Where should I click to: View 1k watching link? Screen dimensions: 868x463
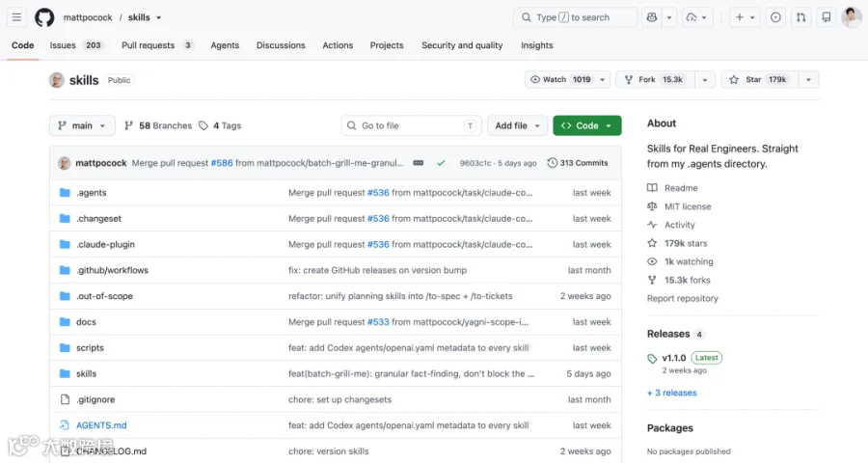(680, 261)
